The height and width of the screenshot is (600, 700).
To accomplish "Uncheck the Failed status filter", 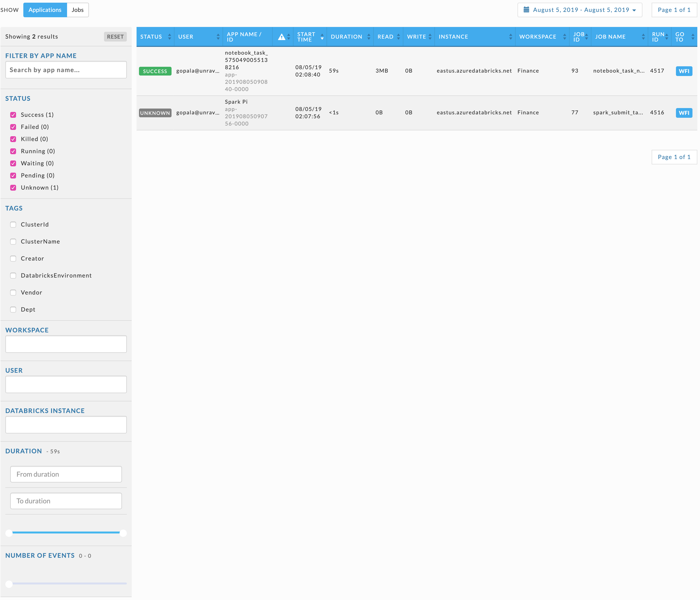I will tap(13, 127).
